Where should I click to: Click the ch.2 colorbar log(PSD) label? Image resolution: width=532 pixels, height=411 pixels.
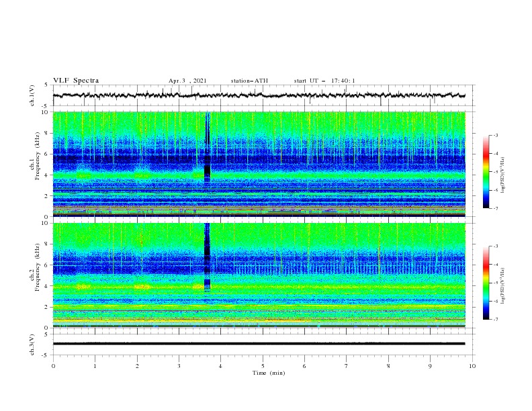tap(503, 285)
